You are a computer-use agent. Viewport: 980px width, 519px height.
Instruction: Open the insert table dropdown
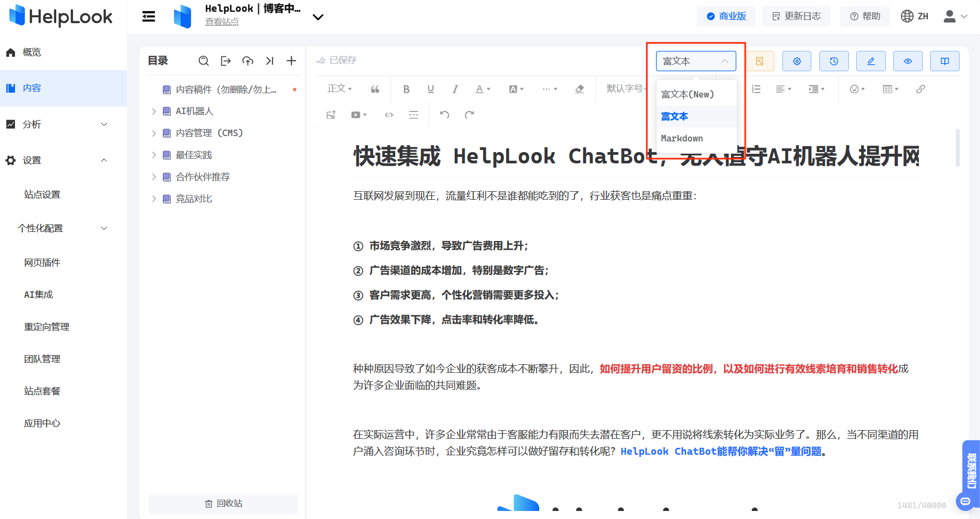coord(891,89)
